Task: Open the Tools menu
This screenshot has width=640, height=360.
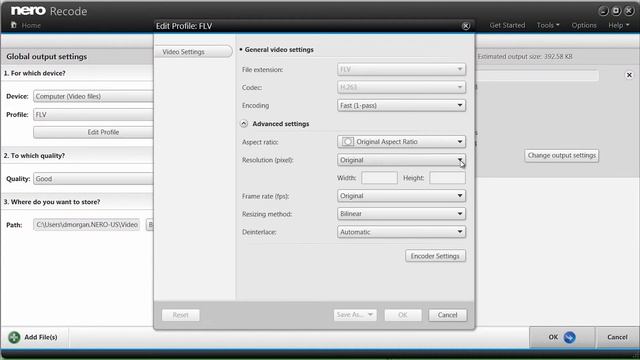Action: tap(548, 25)
